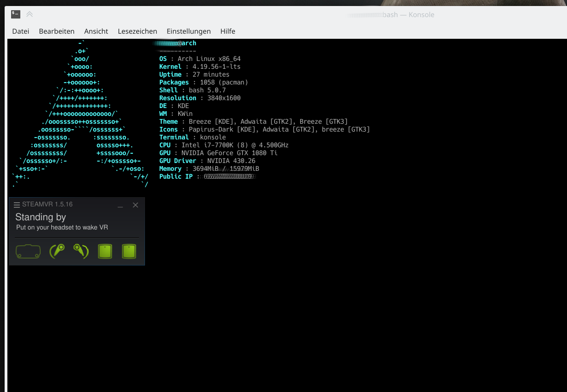Image resolution: width=567 pixels, height=392 pixels.
Task: Click the '@arch' hostname text
Action: pos(187,43)
